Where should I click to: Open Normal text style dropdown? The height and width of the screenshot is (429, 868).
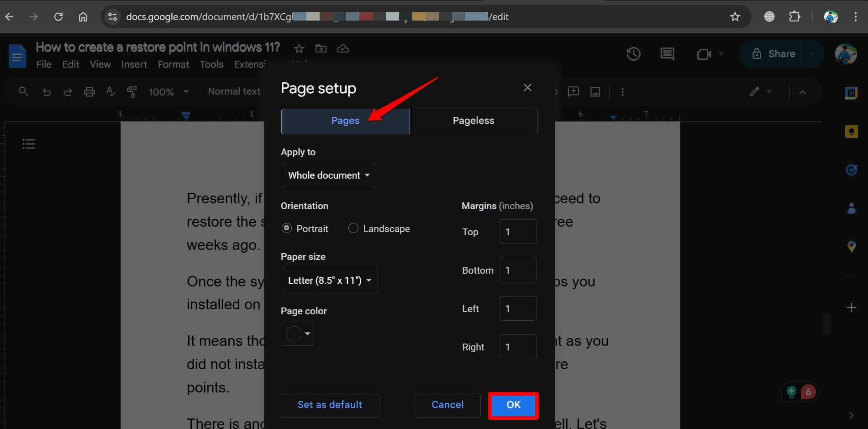234,91
